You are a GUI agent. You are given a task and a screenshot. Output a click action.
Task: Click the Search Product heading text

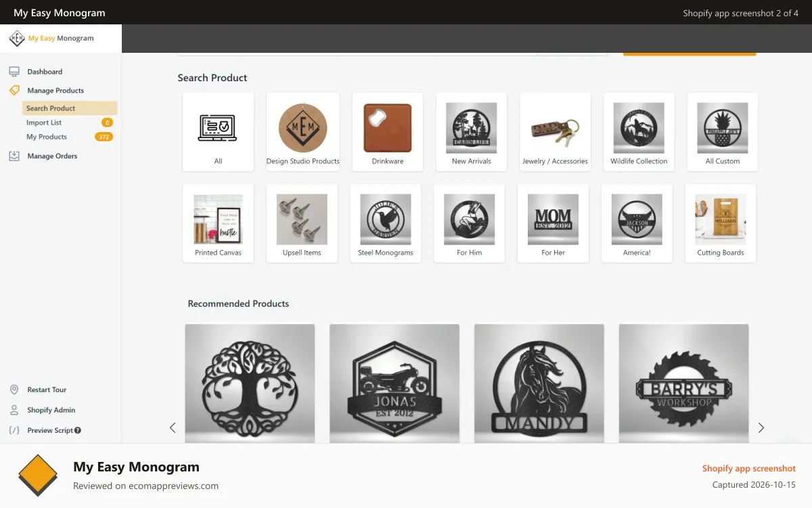212,78
